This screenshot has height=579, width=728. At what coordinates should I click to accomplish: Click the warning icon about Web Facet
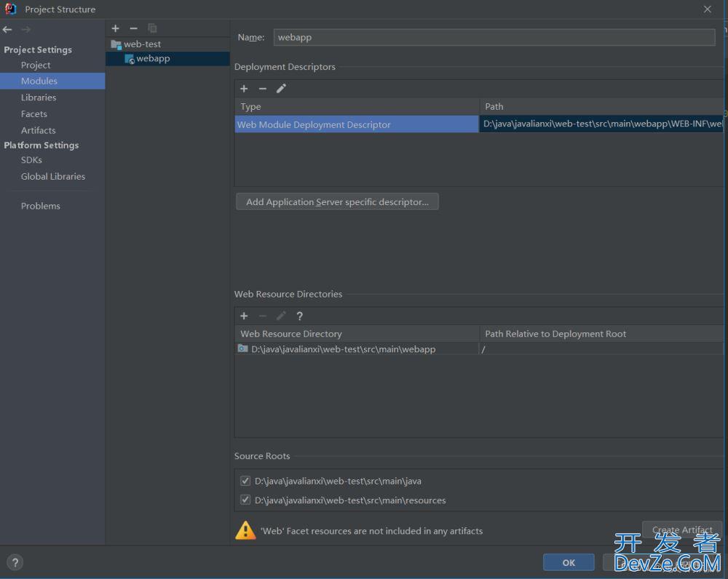pyautogui.click(x=245, y=530)
